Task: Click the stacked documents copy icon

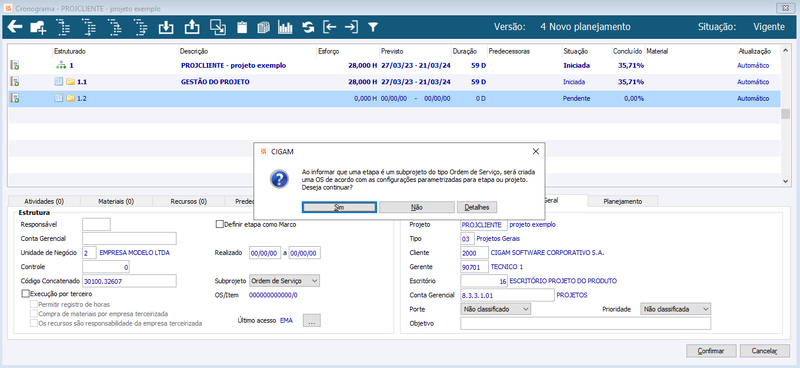Action: click(263, 28)
